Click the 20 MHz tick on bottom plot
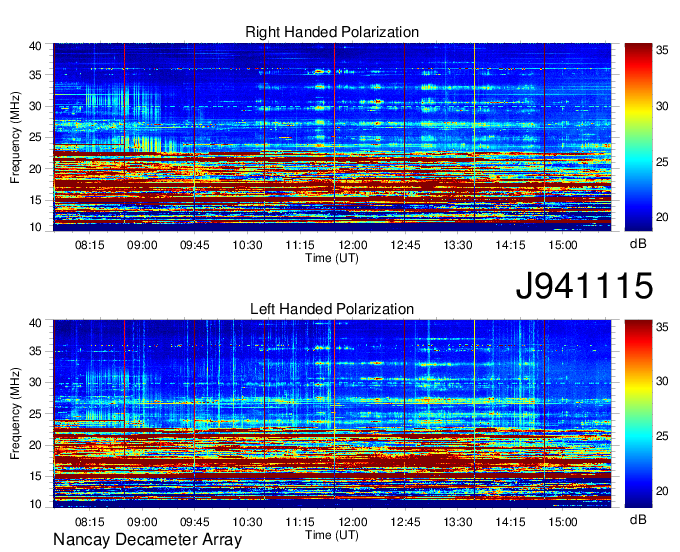Image resolution: width=680 pixels, height=552 pixels. pyautogui.click(x=36, y=445)
